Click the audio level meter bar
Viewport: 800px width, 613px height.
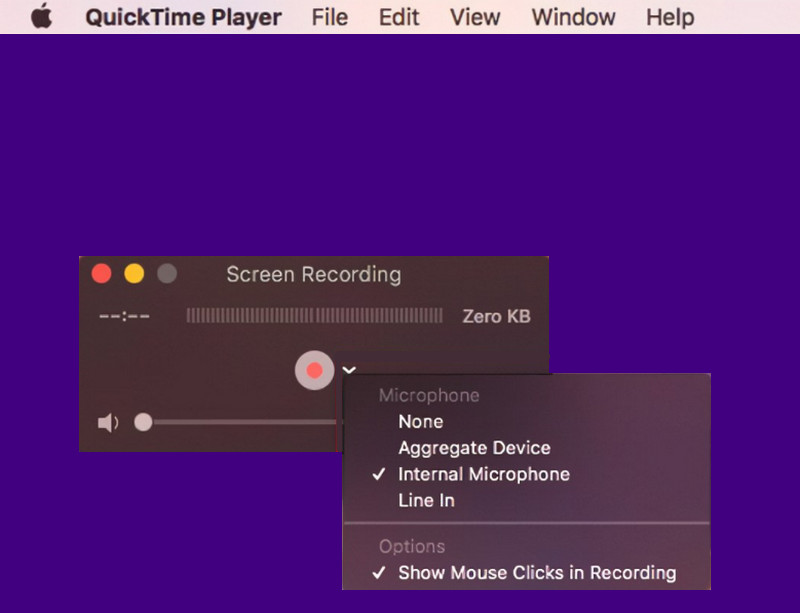(x=314, y=315)
